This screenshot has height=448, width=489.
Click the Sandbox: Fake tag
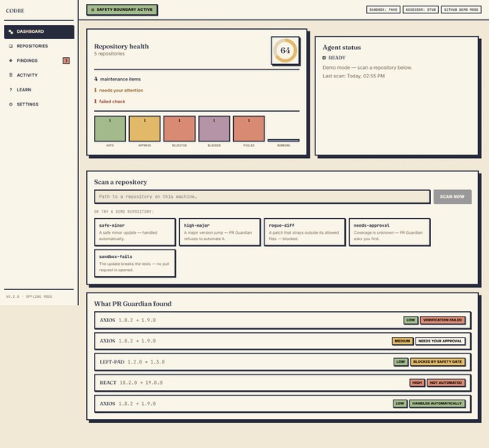pos(383,9)
